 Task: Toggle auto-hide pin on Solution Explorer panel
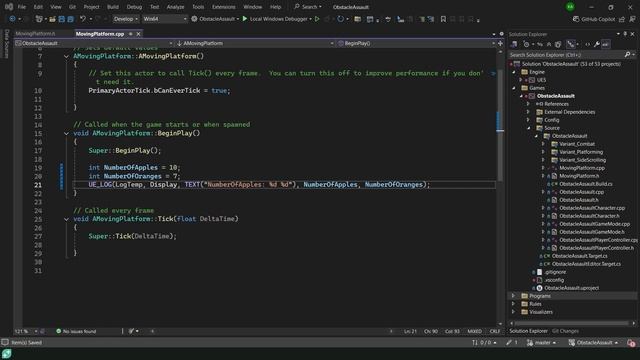click(625, 34)
